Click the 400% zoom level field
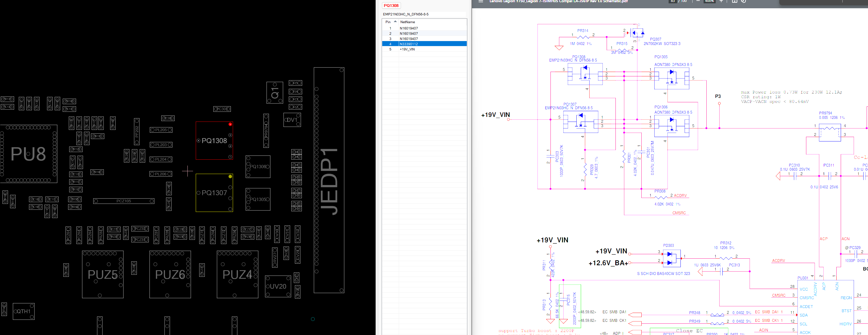 click(709, 1)
